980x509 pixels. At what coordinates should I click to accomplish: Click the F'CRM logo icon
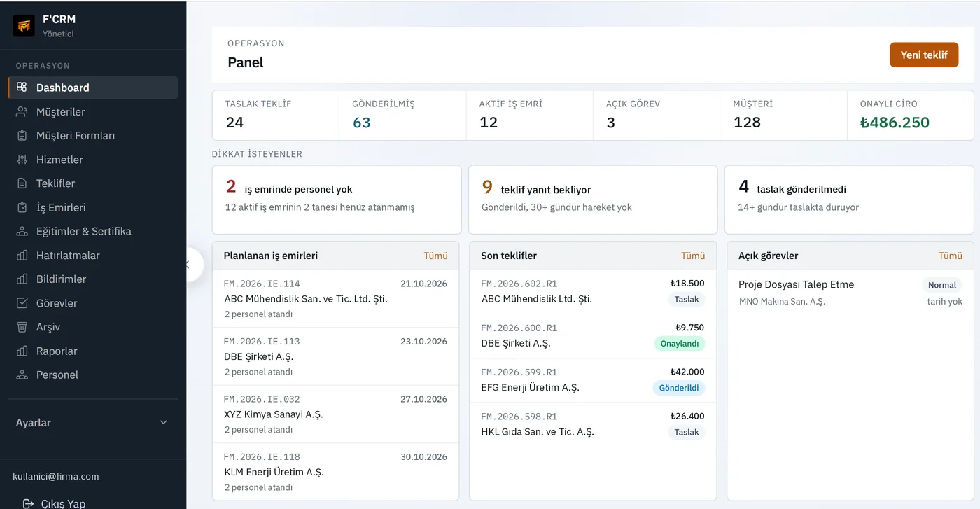pyautogui.click(x=24, y=26)
